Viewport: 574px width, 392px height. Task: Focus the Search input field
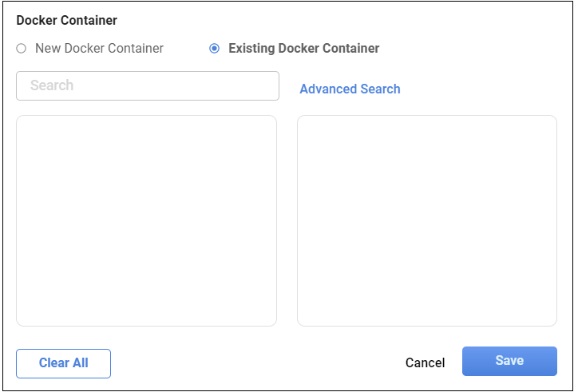148,86
